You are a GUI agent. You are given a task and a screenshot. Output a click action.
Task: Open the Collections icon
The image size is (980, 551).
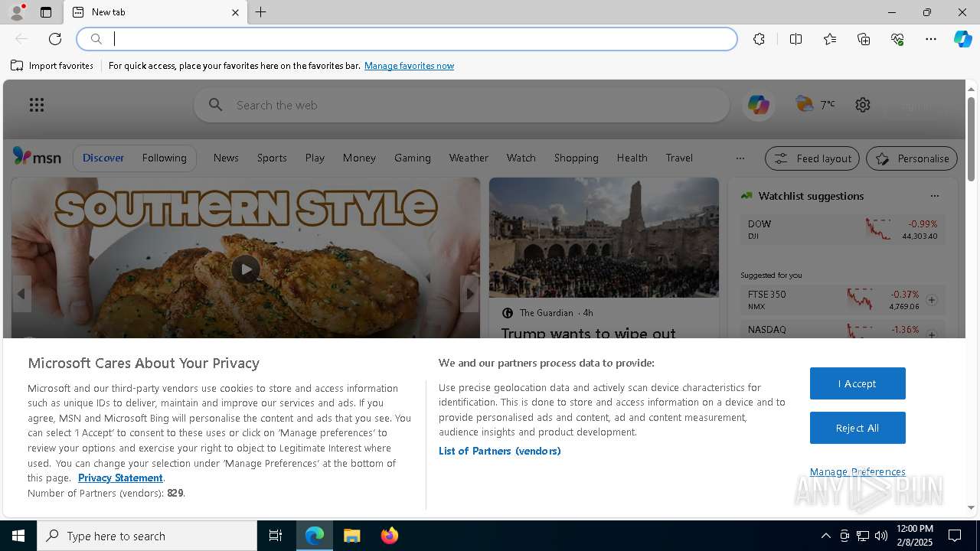(864, 39)
